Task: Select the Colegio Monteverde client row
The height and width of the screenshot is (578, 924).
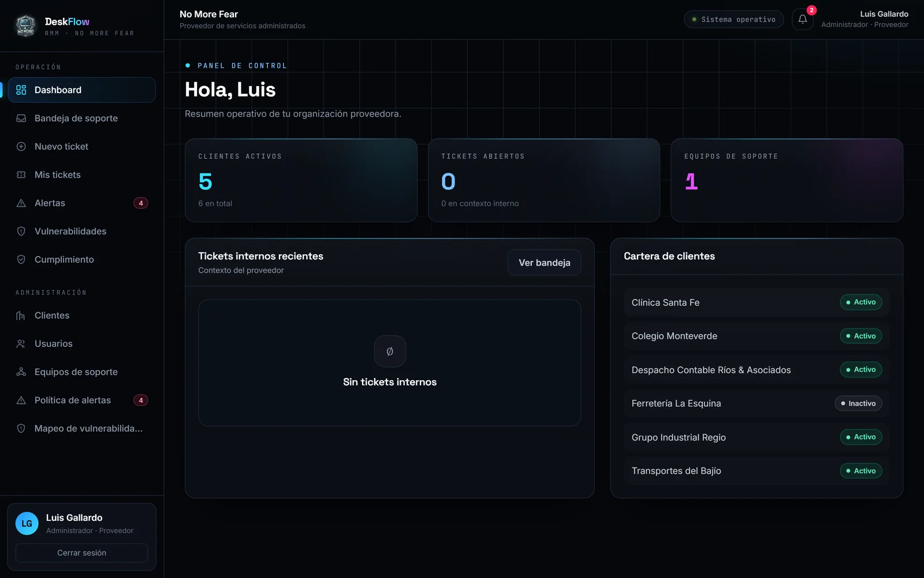Action: tap(757, 336)
